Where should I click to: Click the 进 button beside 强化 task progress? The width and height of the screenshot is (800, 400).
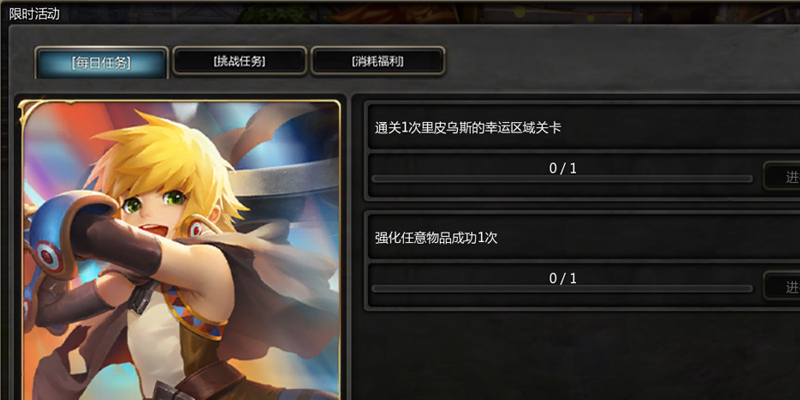tap(782, 286)
